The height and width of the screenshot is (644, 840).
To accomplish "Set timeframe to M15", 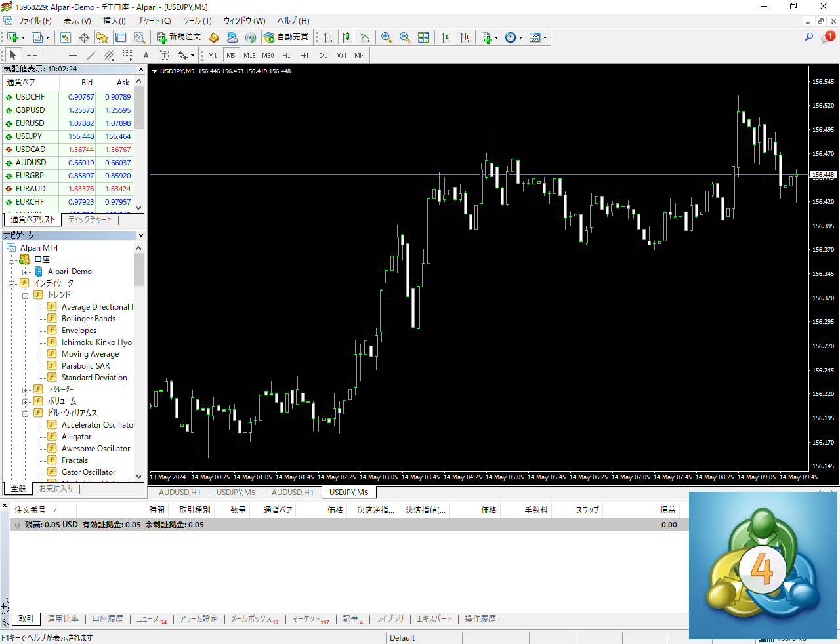I will pyautogui.click(x=249, y=56).
